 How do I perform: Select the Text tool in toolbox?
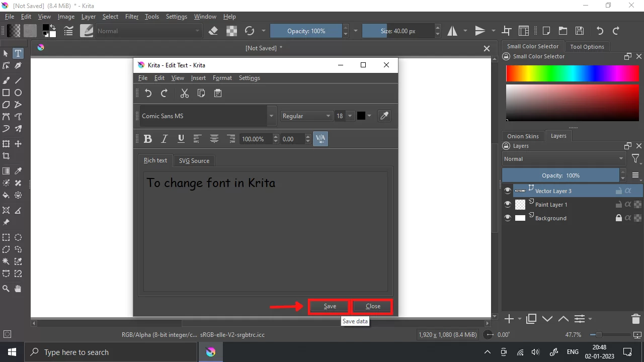click(x=18, y=53)
